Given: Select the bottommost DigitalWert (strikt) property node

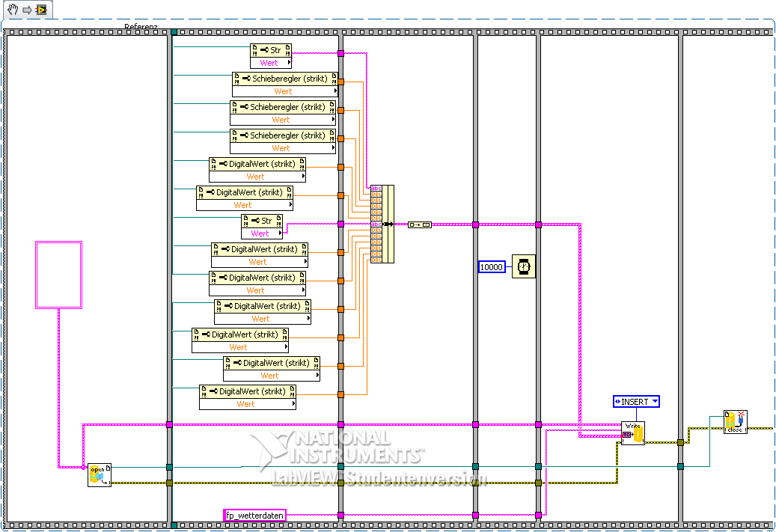Looking at the screenshot, I should [248, 397].
